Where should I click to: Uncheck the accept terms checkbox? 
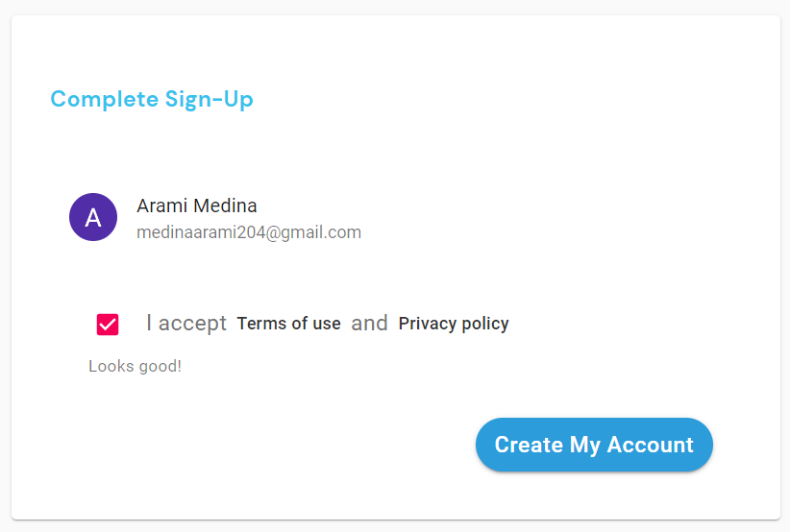coord(108,325)
